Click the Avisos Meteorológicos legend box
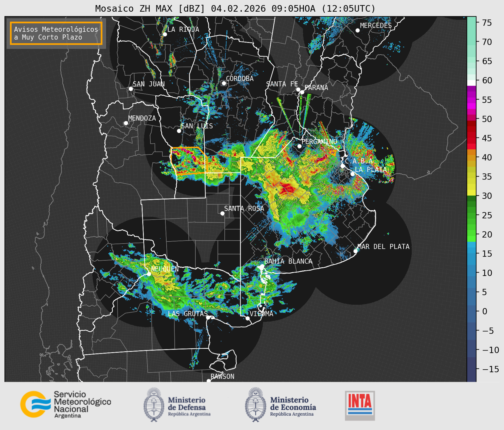Screen dimensions: 504x430 (x=56, y=33)
